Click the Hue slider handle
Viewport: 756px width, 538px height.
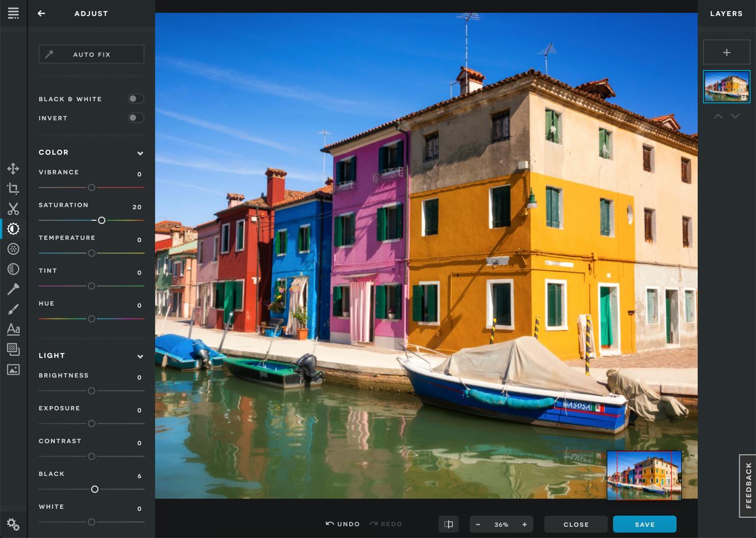[x=92, y=319]
